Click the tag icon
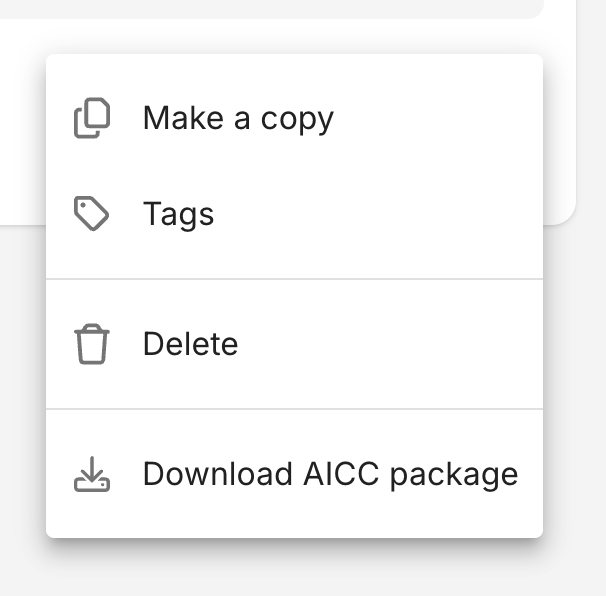 92,214
